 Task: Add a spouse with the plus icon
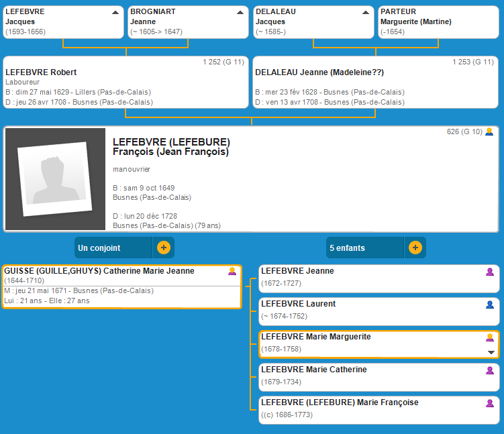(163, 248)
